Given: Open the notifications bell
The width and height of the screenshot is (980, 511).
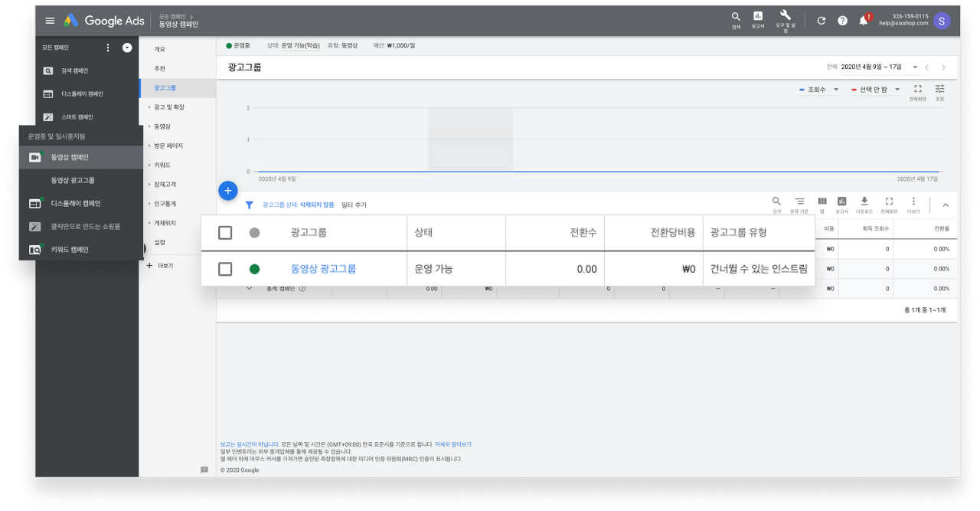Looking at the screenshot, I should point(864,20).
